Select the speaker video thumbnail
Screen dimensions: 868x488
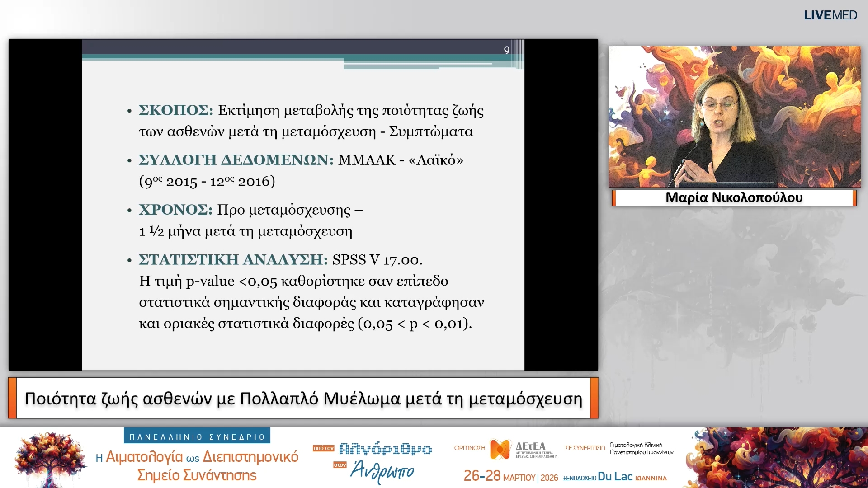coord(734,117)
